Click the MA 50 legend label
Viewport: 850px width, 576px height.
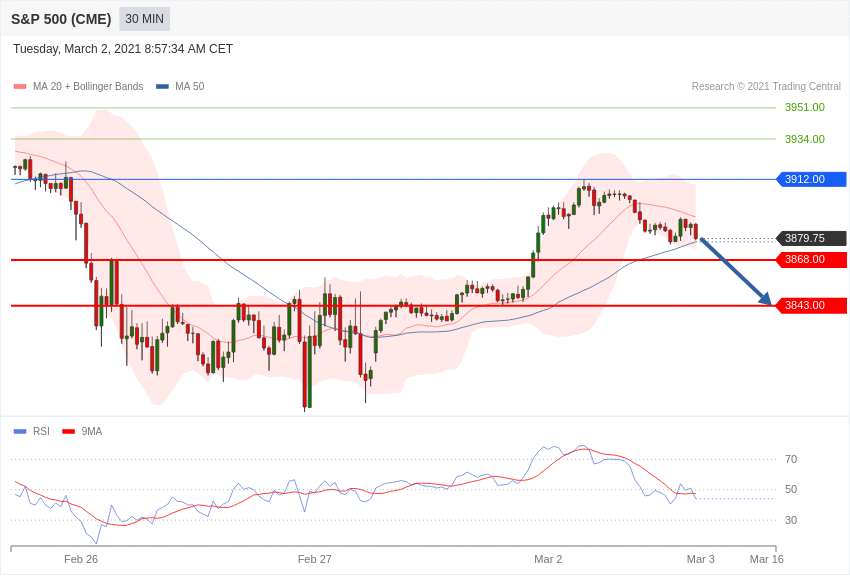tap(190, 86)
